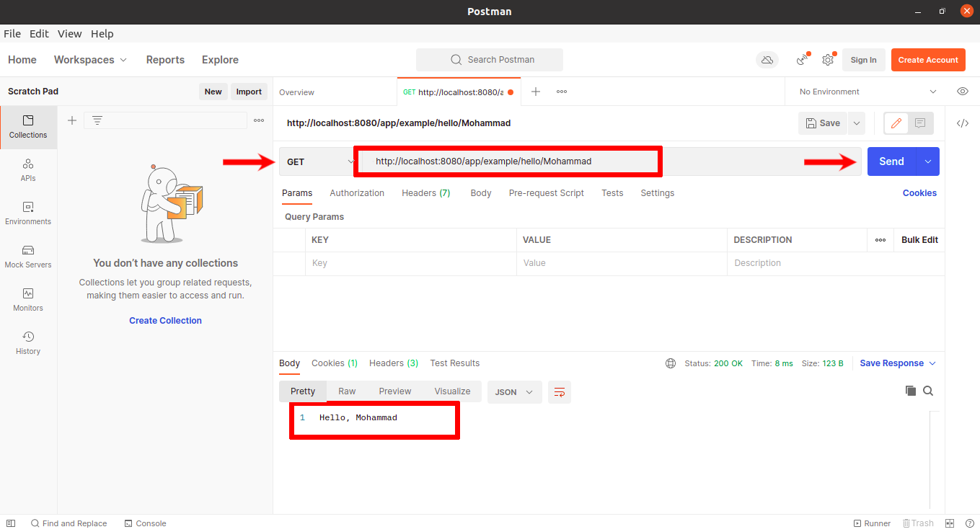
Task: Open the settings gear icon
Action: click(x=828, y=60)
